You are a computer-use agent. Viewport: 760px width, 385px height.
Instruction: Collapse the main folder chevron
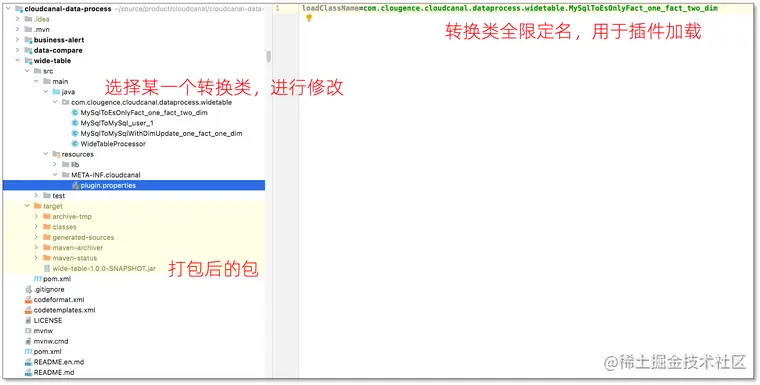pyautogui.click(x=36, y=81)
